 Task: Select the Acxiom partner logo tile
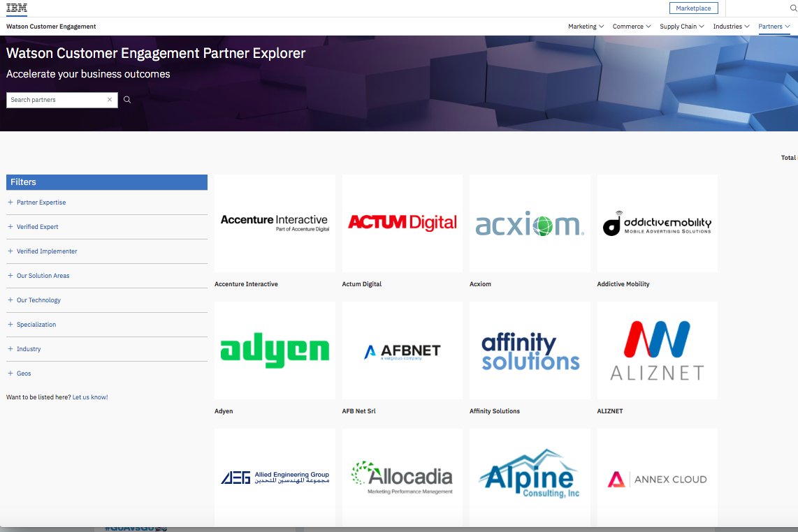point(529,223)
